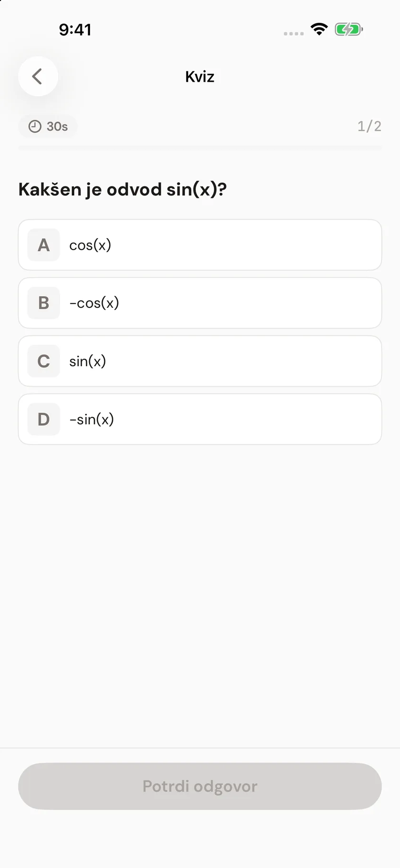The width and height of the screenshot is (400, 868).
Task: Select answer -cos(x)
Action: [x=200, y=303]
